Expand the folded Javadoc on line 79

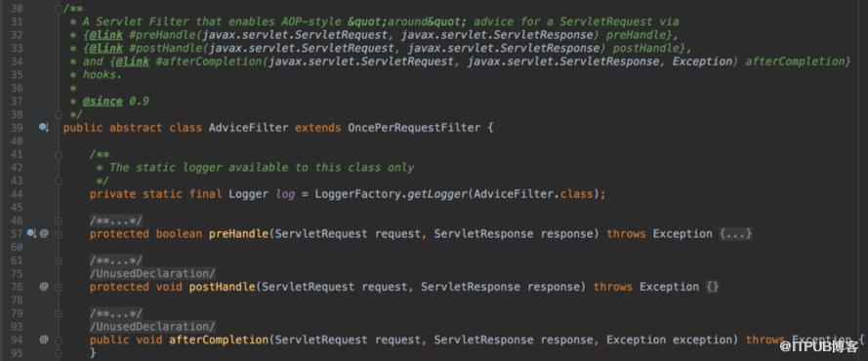(x=59, y=313)
